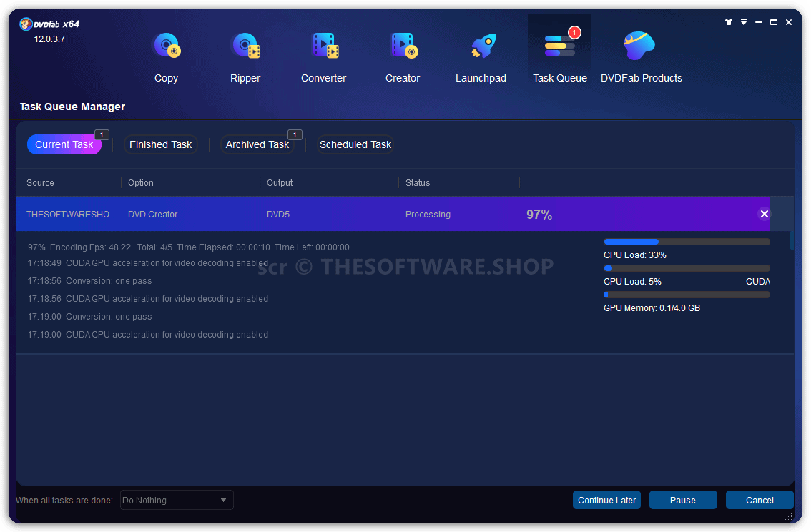
Task: Click the GPU Load progress bar
Action: pos(687,268)
